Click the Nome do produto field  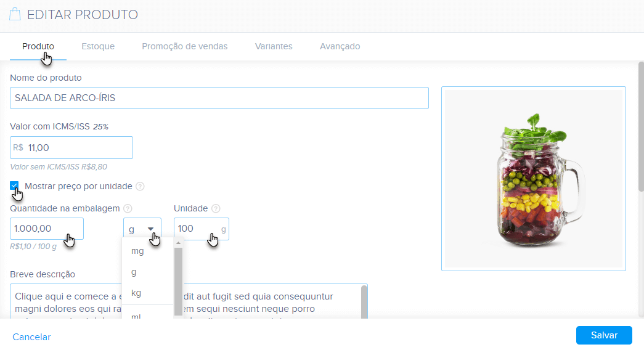coord(219,98)
